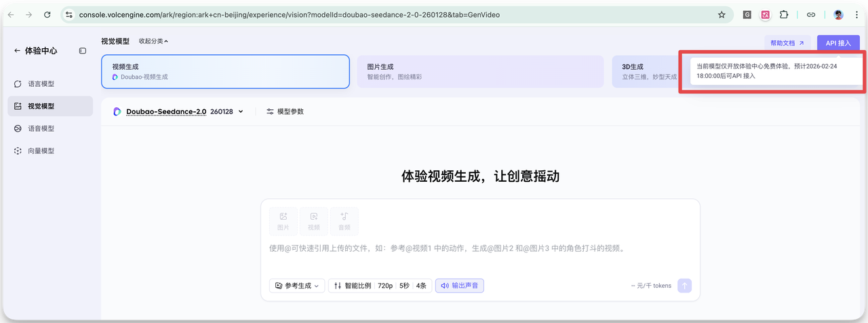Screen dimensions: 868x323
Task: Toggle the 输出声音 audio output option
Action: [459, 286]
